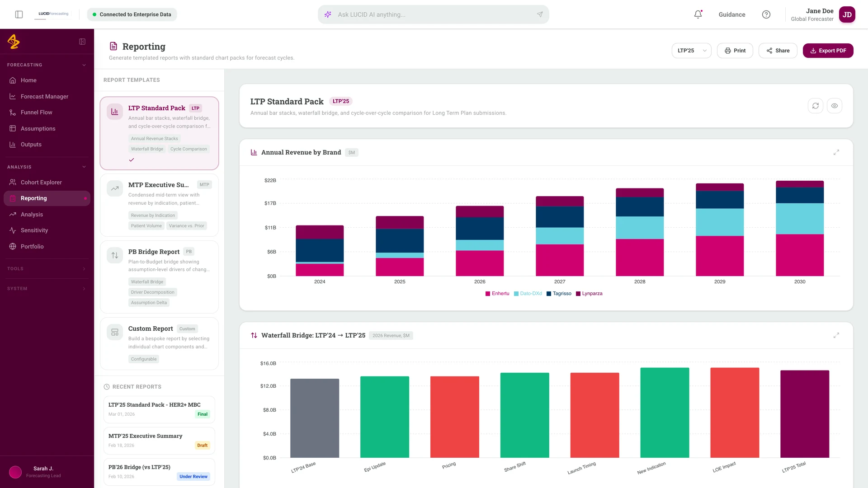Open recent report PB'26 Bridge (vs LTP'25)
Viewport: 868px width, 488px height.
point(159,472)
